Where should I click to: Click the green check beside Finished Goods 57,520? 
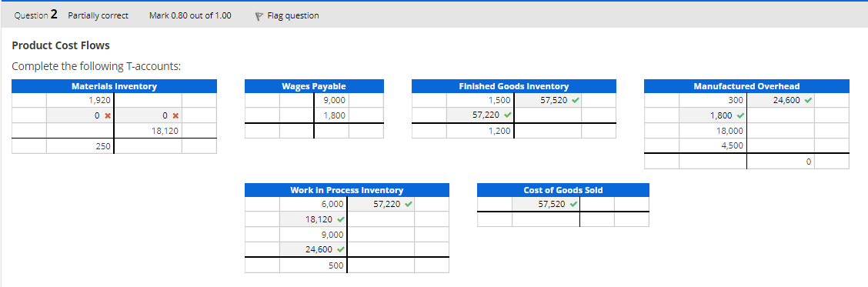[x=576, y=100]
